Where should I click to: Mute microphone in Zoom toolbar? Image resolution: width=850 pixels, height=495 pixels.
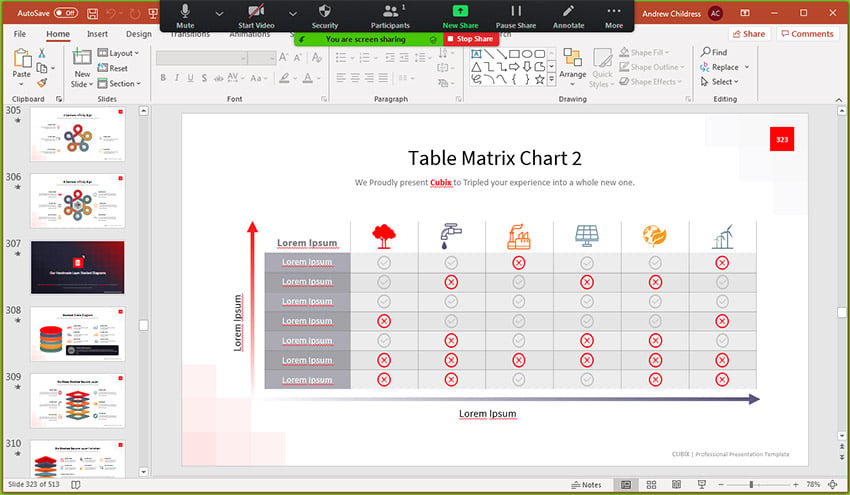pyautogui.click(x=185, y=16)
